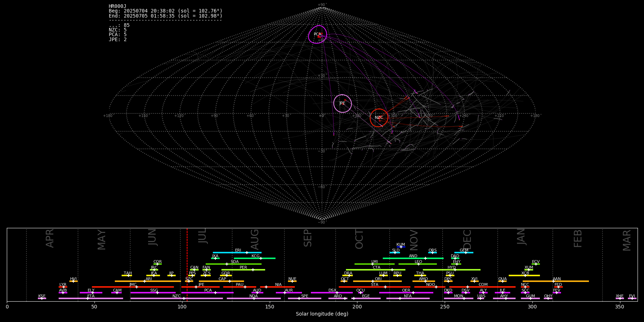The height and width of the screenshot is (322, 644).
Task: Click the red dashed current solar longitude line
Action: pos(187,265)
